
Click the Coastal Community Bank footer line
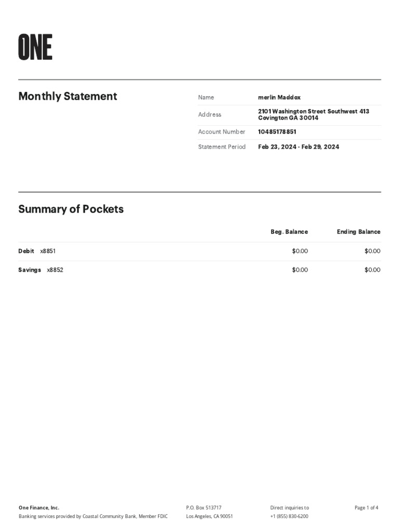point(93,516)
